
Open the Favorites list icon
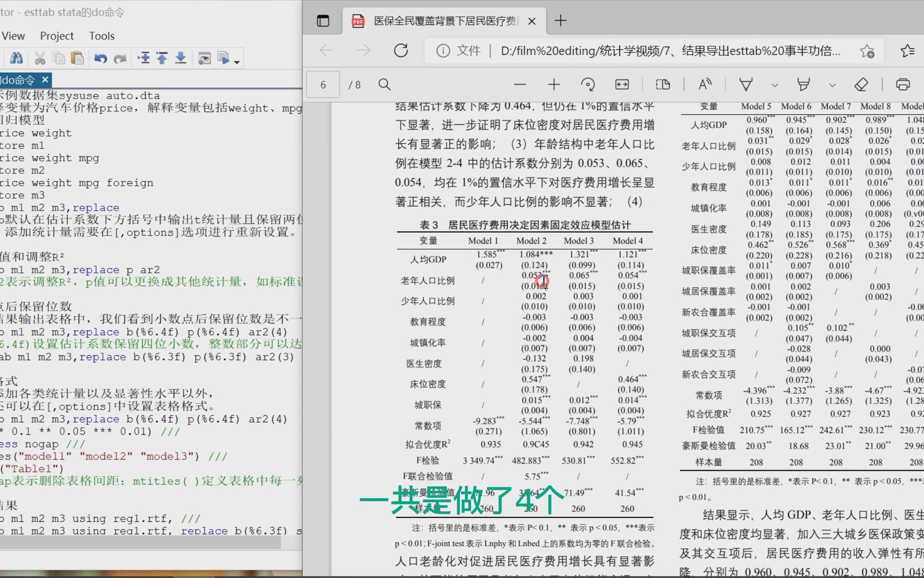pos(908,51)
